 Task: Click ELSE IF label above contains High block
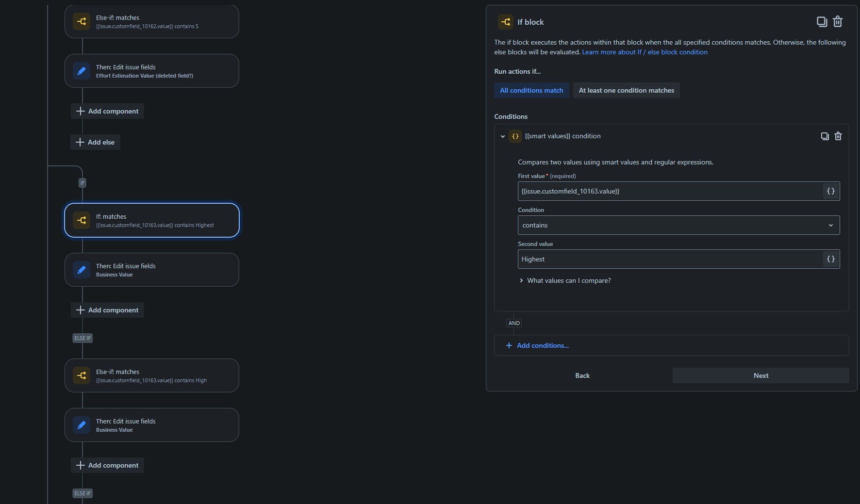(x=83, y=338)
